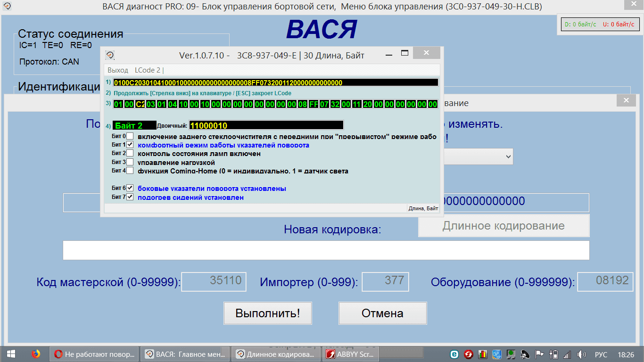Viewport: 644px width, 362px height.
Task: Click the Импортер field 377
Action: (x=385, y=281)
